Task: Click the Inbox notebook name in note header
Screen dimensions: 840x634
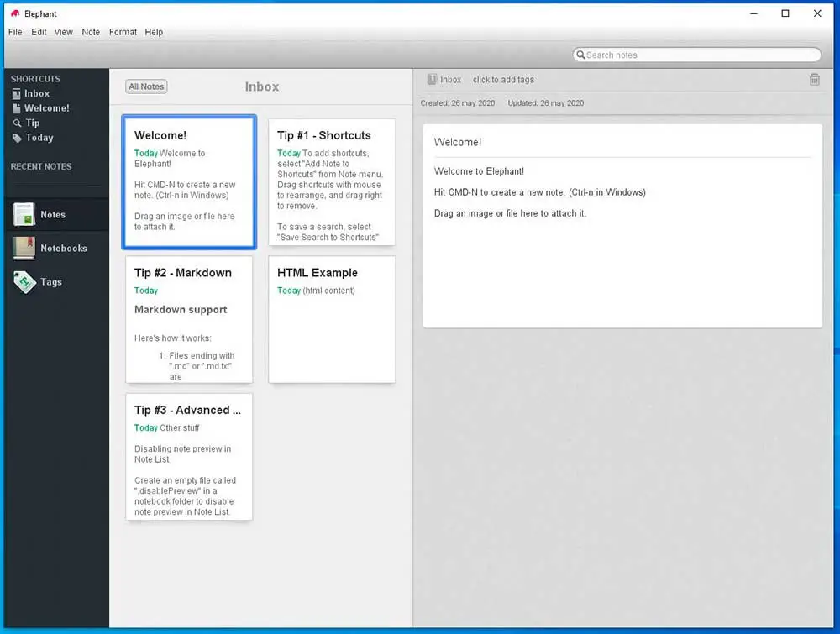Action: click(x=450, y=80)
